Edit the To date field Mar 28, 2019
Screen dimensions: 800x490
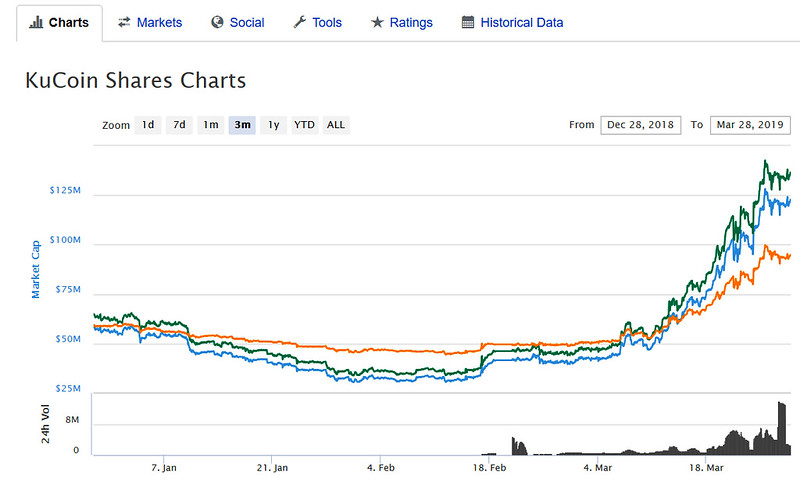750,125
